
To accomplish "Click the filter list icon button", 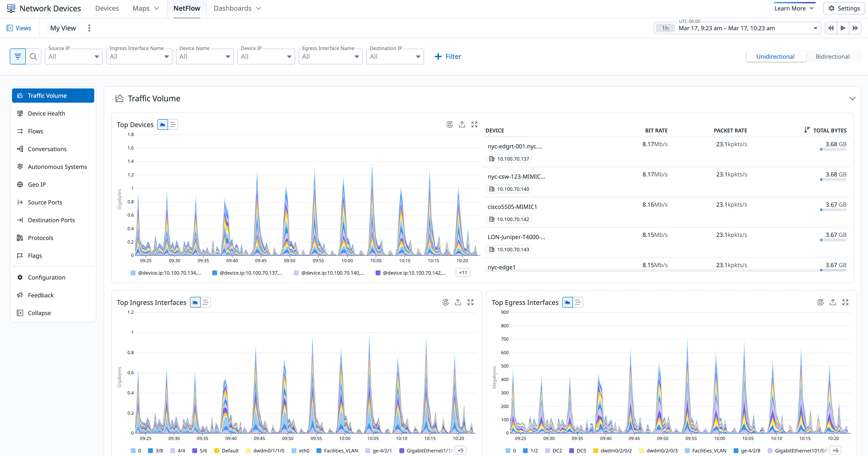I will click(x=18, y=57).
